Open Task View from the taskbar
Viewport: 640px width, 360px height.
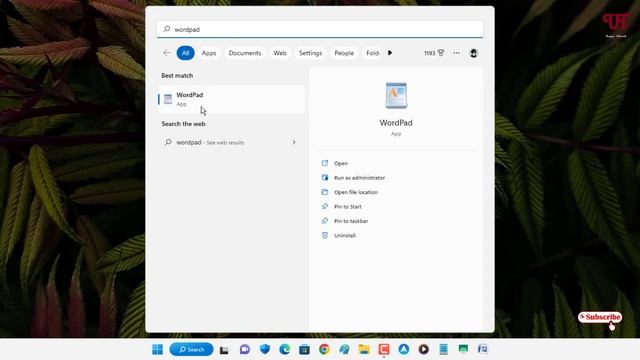coord(224,350)
